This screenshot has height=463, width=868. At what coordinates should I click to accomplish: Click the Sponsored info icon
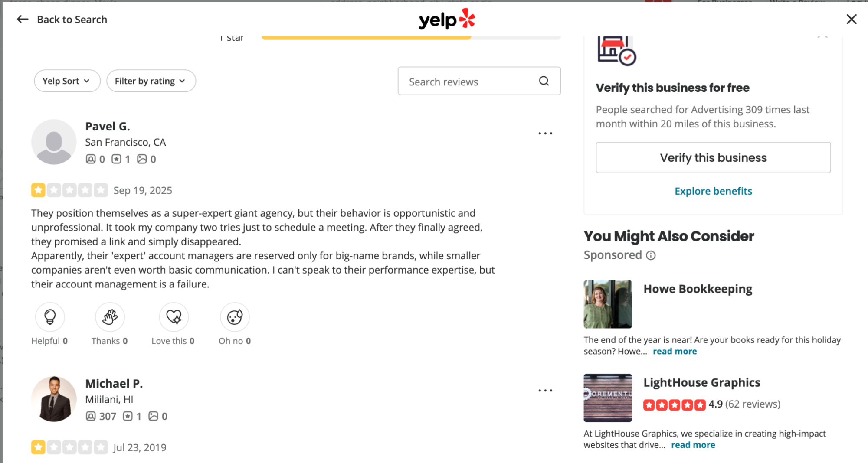click(x=651, y=255)
